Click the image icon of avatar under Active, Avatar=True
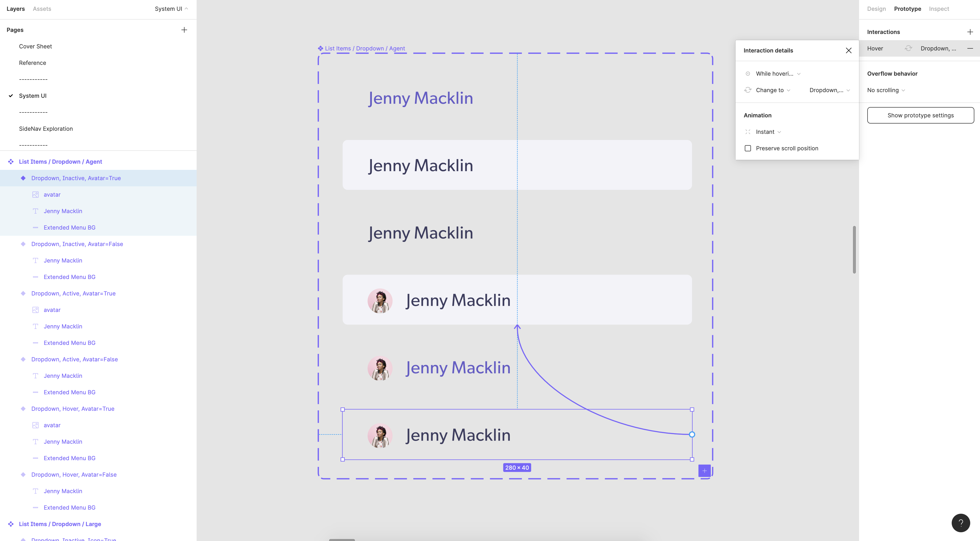 point(35,310)
